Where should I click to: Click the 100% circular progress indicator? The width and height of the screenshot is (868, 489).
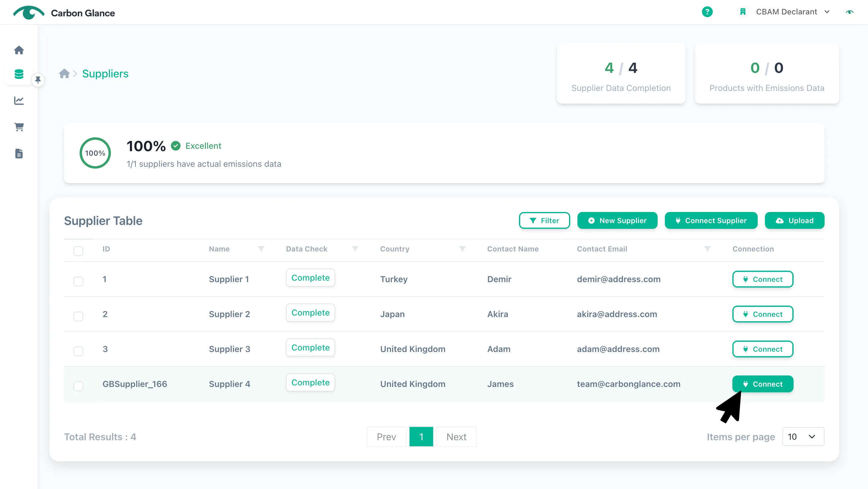(x=95, y=153)
